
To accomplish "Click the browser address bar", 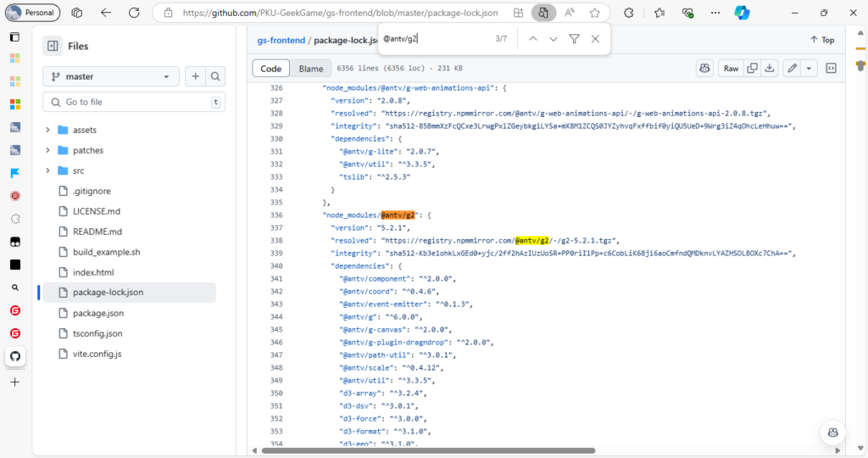I will tap(340, 13).
